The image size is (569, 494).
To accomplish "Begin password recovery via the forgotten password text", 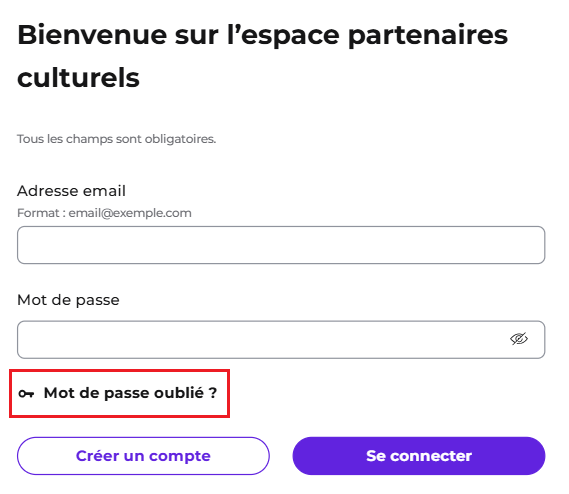I will [x=130, y=393].
